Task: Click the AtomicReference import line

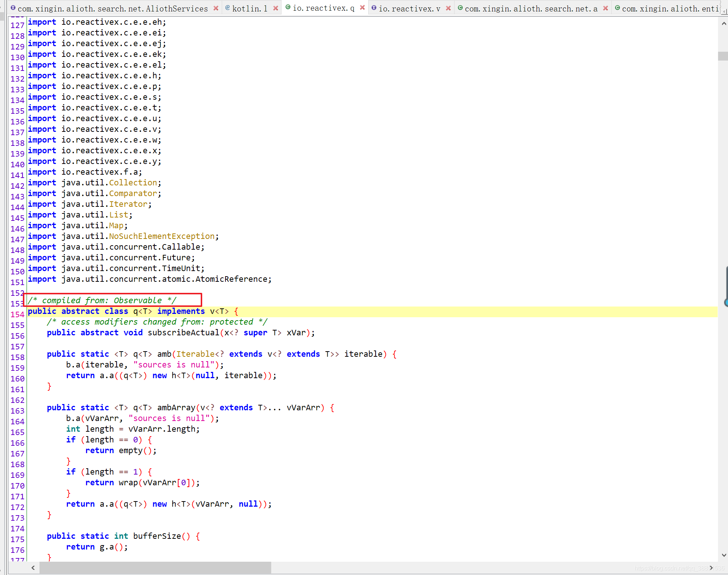Action: [150, 279]
